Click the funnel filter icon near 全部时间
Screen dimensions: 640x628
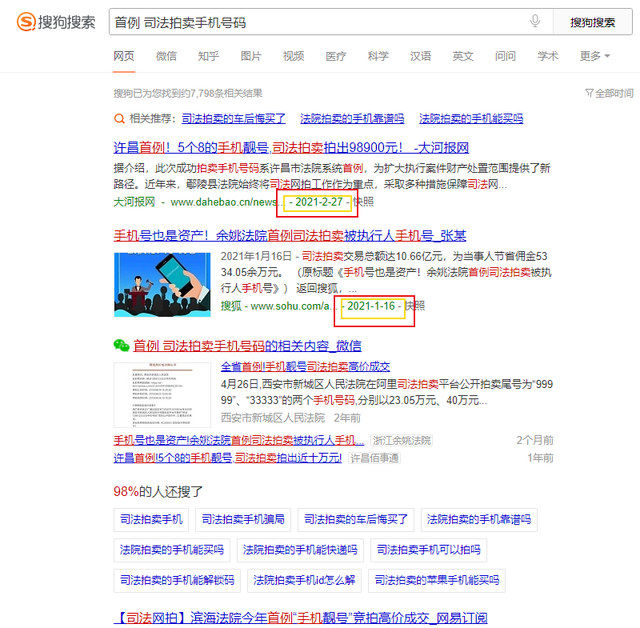tap(588, 93)
